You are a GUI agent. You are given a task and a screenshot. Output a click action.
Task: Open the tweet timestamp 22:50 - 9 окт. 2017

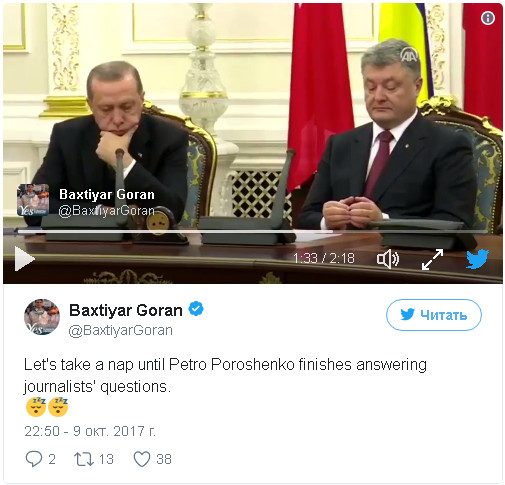point(90,431)
